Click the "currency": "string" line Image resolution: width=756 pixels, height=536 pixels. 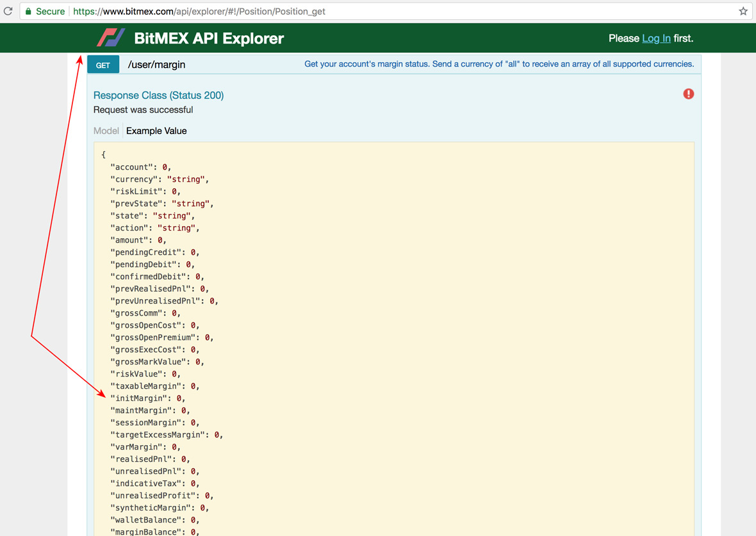point(160,179)
